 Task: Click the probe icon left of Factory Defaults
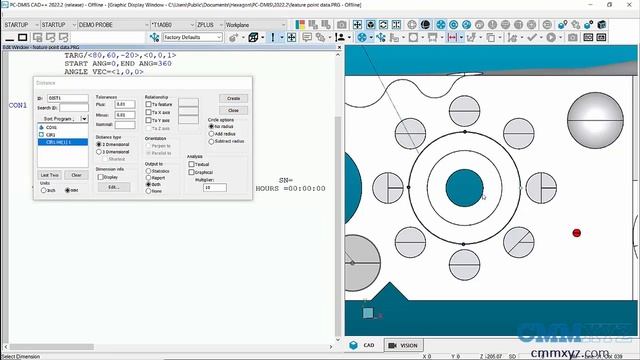[154, 38]
